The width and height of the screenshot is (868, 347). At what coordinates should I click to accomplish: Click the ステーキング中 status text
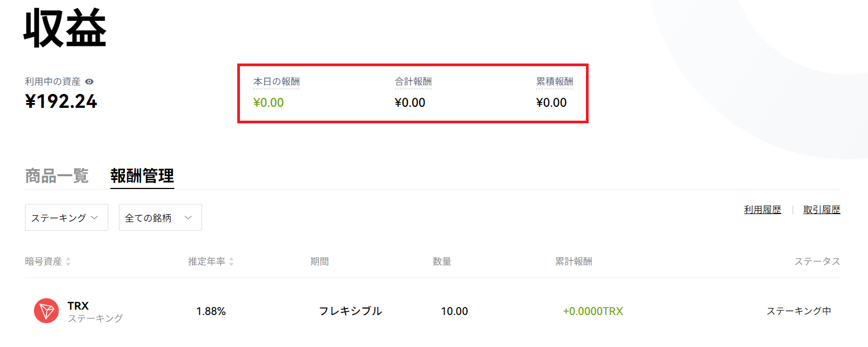799,311
